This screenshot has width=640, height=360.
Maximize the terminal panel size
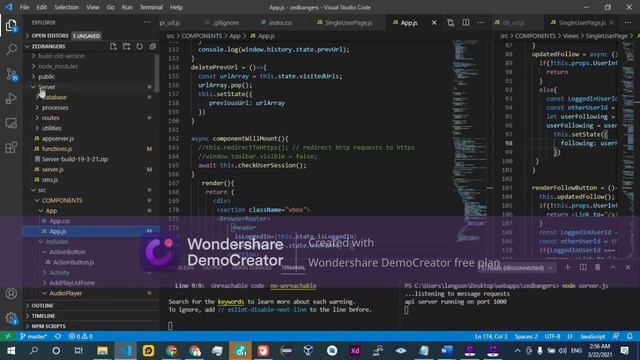[x=613, y=267]
